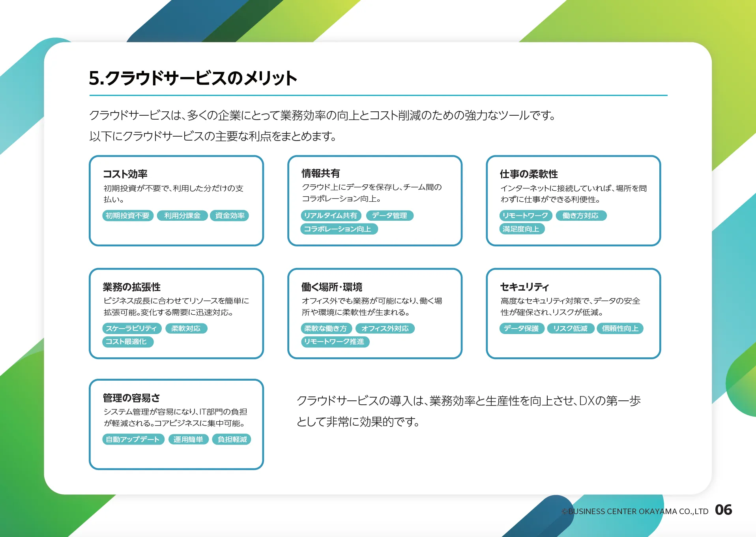Click the データ管理 tag
Viewport: 756px width, 537px height.
click(x=389, y=216)
